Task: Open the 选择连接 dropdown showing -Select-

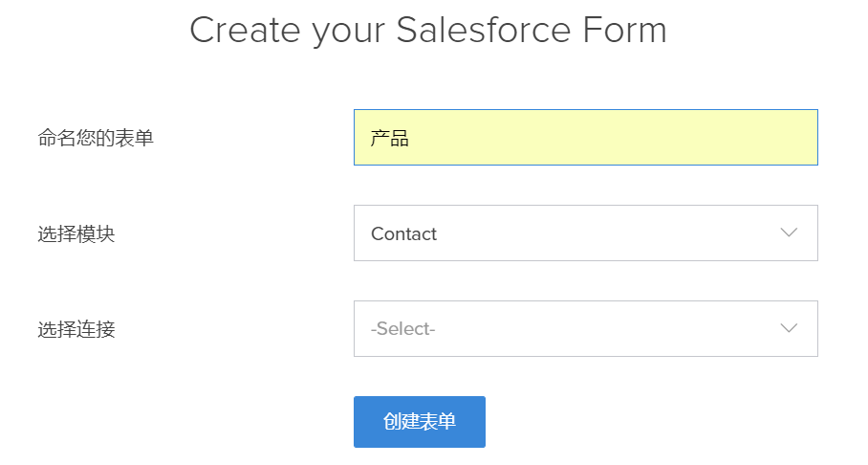Action: tap(585, 329)
